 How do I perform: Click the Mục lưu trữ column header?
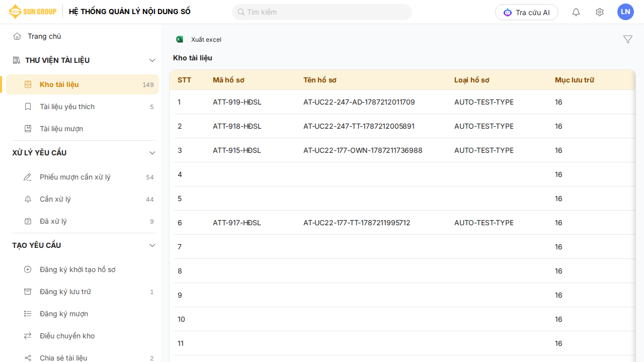coord(575,80)
